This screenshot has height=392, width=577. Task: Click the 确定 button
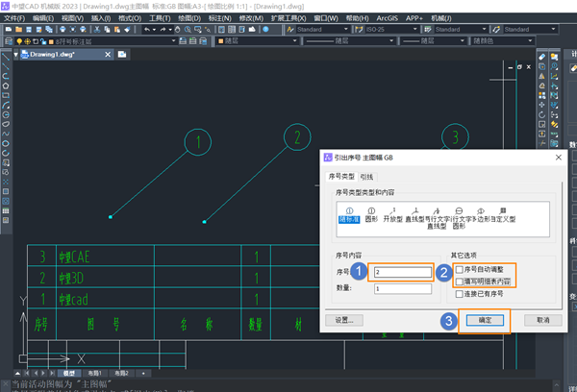pyautogui.click(x=485, y=320)
